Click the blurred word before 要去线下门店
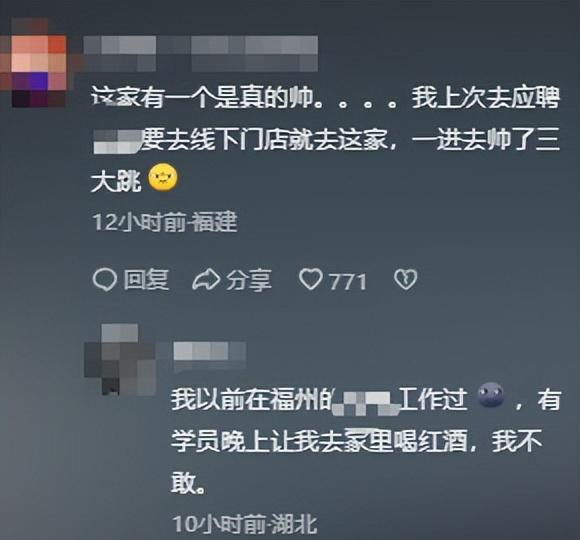 point(117,141)
